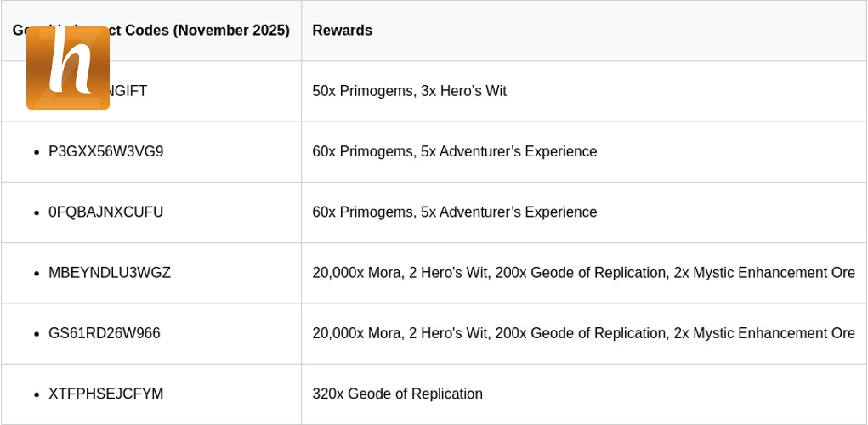Click the "50x Primogems, 3x Hero's Wit" reward
Viewport: 868px width, 425px height.
tap(409, 91)
